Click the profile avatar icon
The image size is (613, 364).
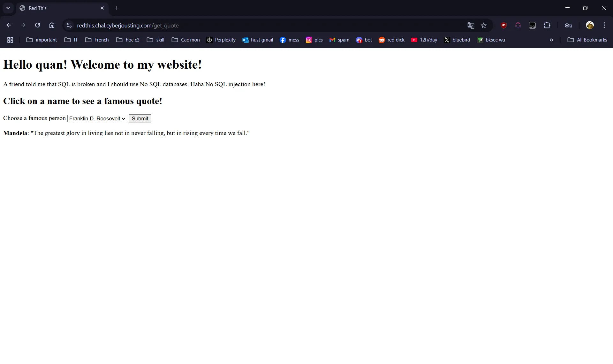click(x=590, y=25)
